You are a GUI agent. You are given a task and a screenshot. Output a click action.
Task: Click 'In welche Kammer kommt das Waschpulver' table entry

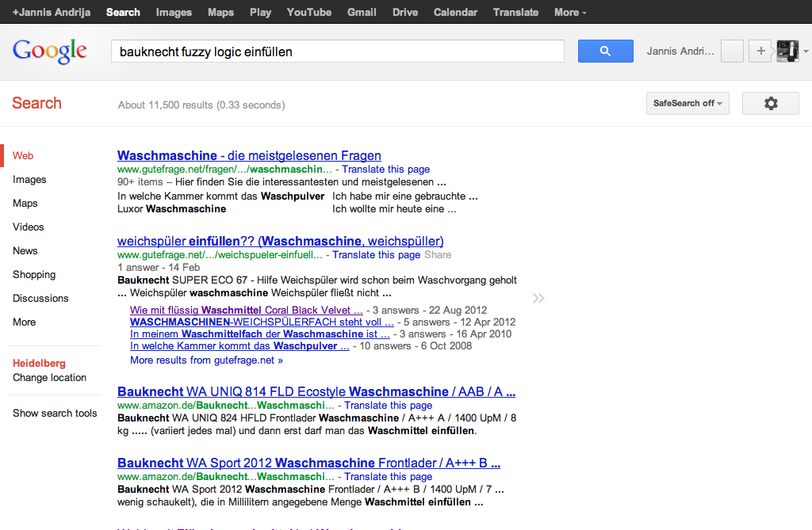(x=221, y=196)
